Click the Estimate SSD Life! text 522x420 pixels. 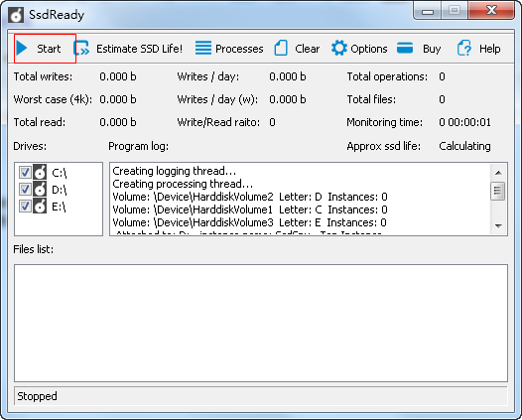[x=139, y=49]
